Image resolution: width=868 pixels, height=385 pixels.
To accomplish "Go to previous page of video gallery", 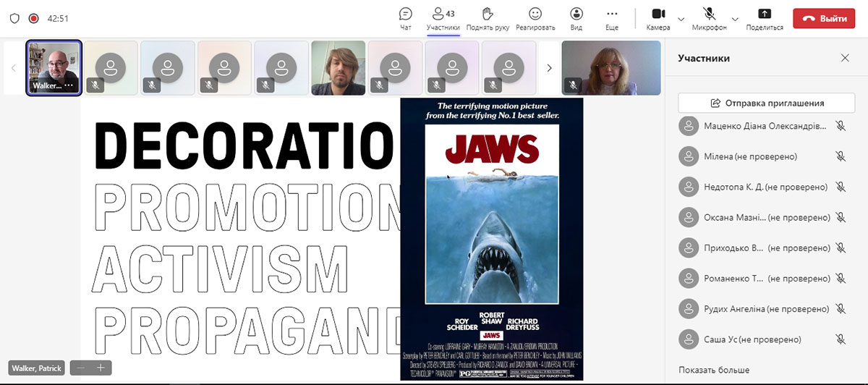I will (x=13, y=68).
